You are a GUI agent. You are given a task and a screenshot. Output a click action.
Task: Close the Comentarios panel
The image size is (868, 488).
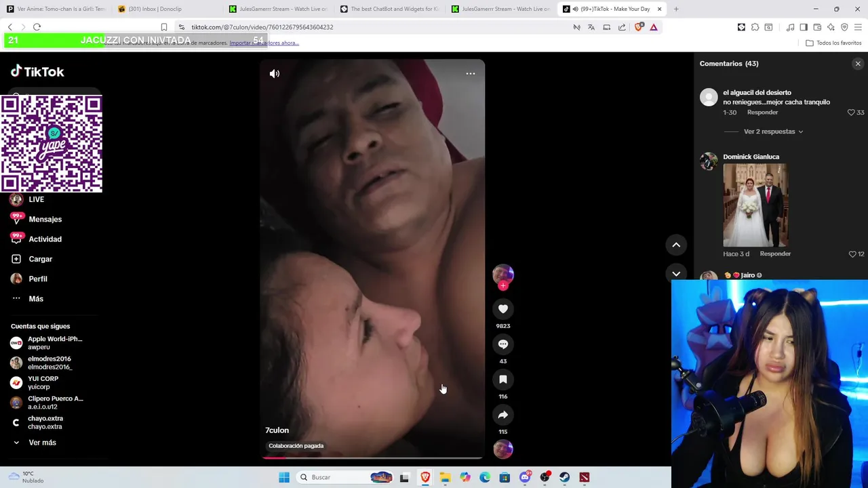tap(858, 64)
